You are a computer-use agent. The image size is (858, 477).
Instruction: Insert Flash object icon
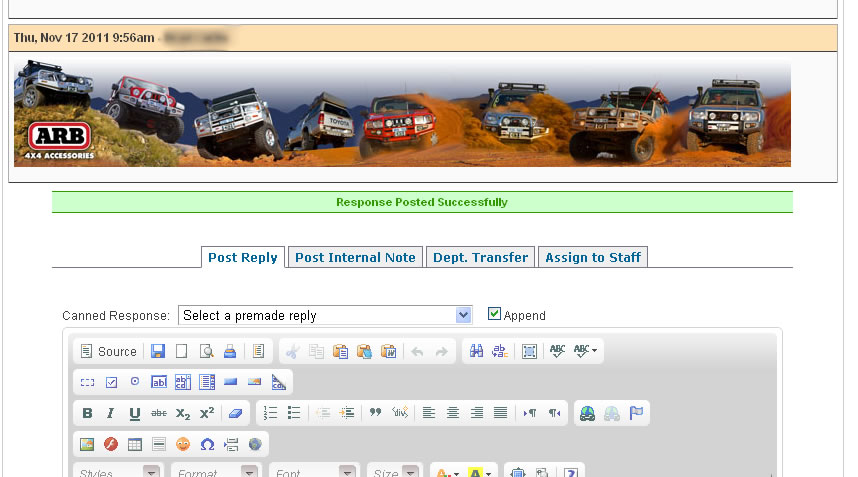111,444
